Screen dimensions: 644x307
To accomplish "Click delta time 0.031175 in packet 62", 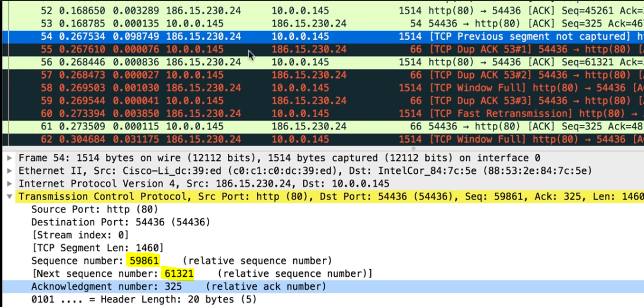I will tap(136, 140).
